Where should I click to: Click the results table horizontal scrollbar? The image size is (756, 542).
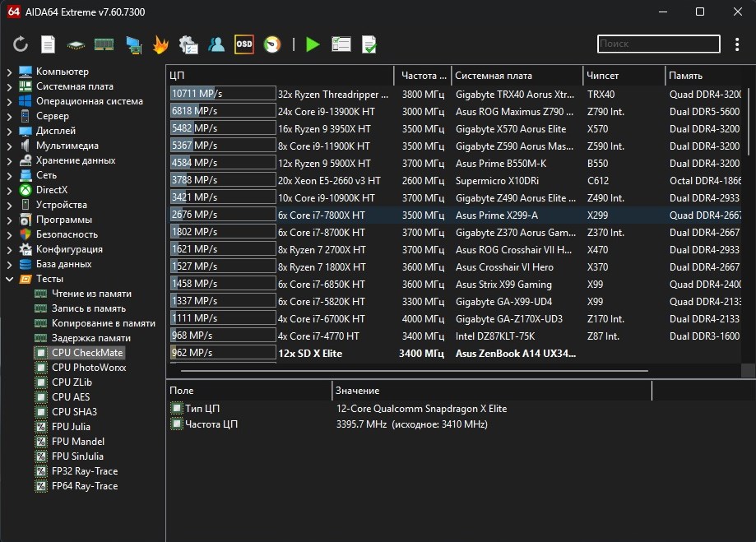click(x=411, y=371)
